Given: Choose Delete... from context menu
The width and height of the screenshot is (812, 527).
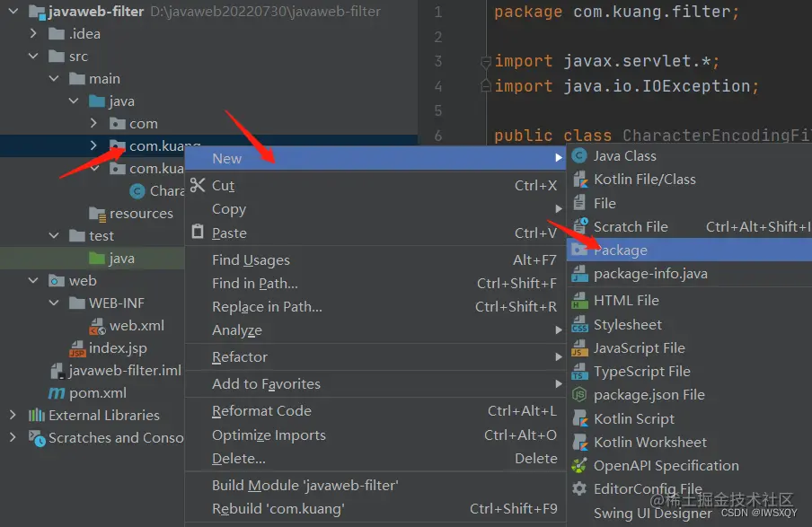Looking at the screenshot, I should point(375,458).
